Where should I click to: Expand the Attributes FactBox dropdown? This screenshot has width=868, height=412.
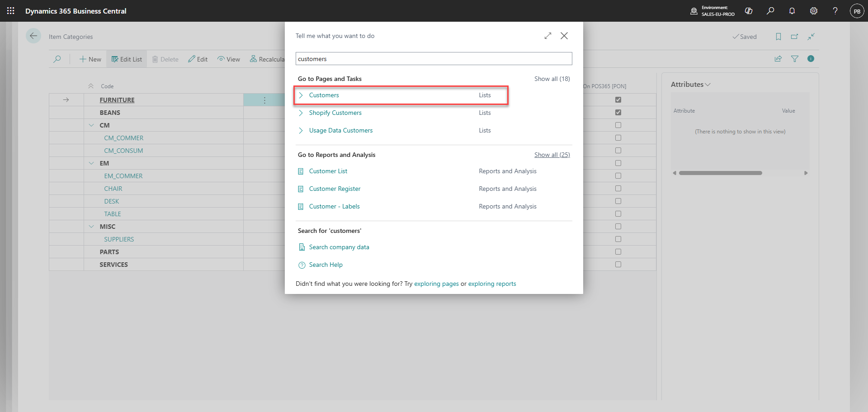click(708, 85)
